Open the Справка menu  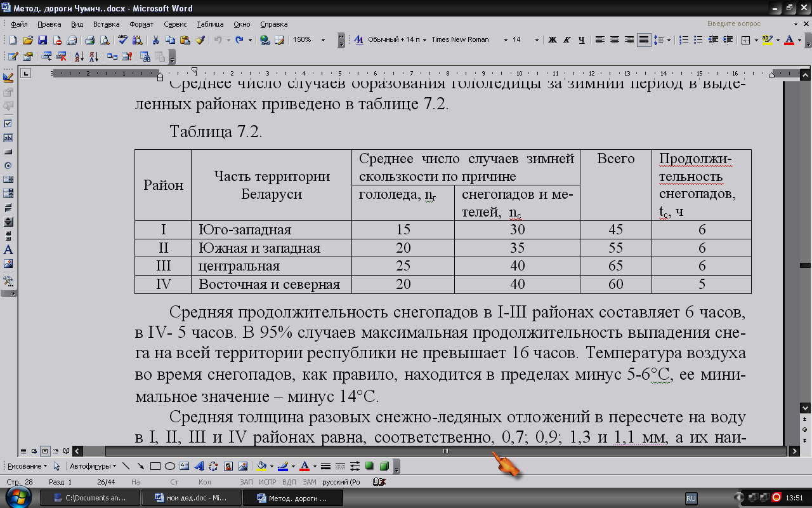click(x=274, y=24)
